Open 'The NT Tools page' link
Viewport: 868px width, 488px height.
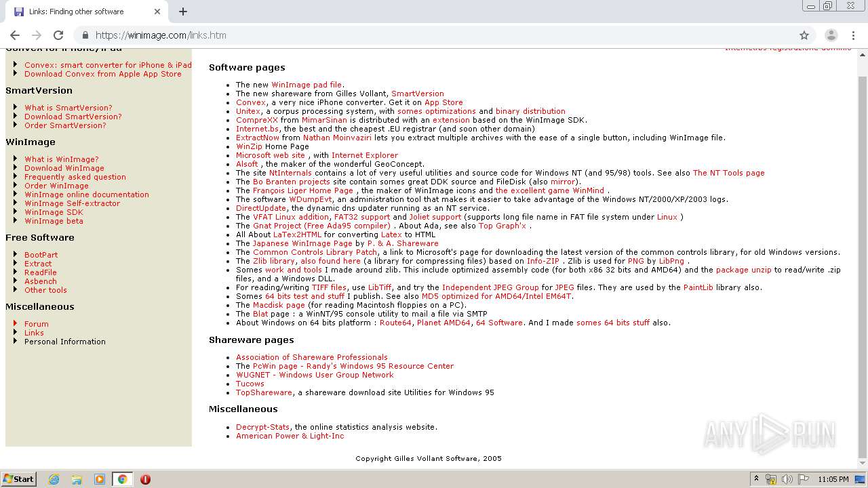pos(728,173)
